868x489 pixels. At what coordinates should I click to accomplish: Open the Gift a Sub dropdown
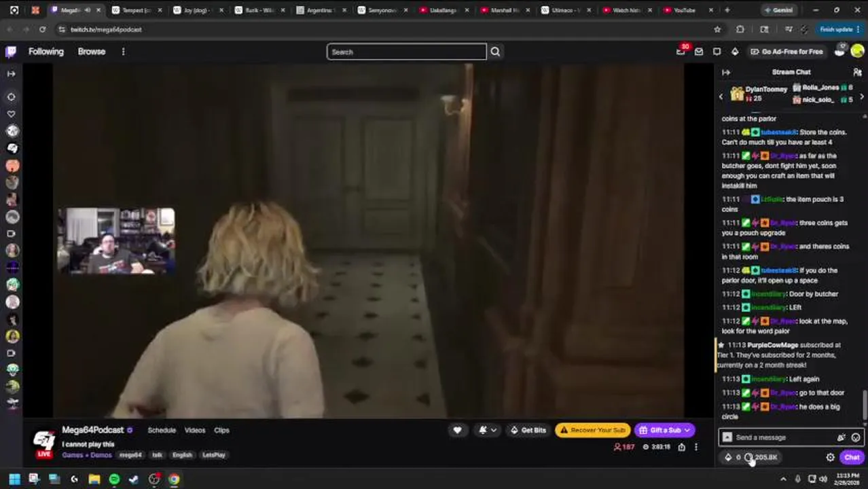(665, 430)
